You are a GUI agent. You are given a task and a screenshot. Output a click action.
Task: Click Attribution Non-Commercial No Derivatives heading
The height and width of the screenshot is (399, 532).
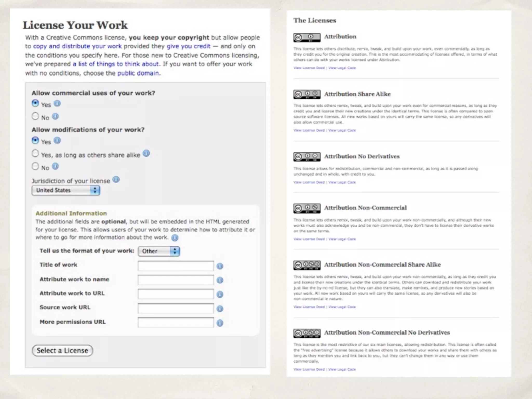(x=387, y=332)
